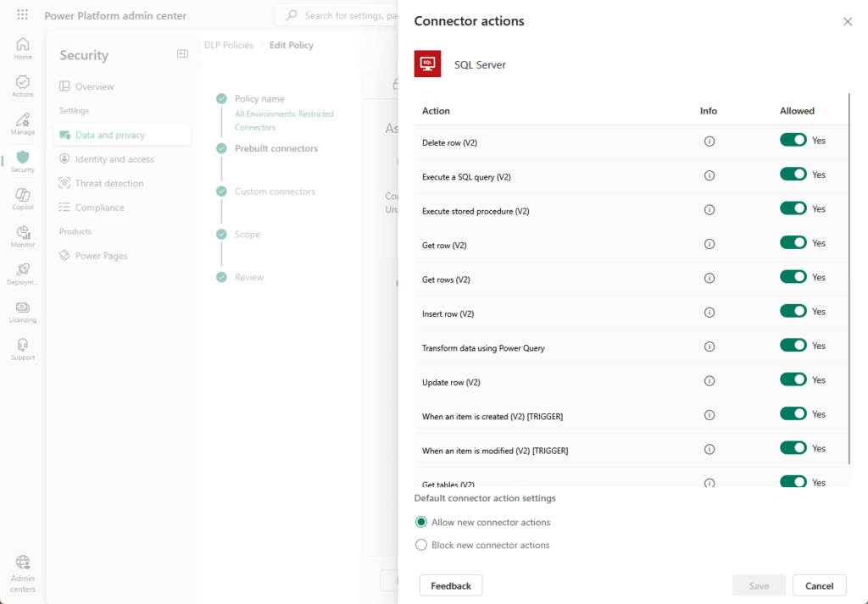Toggle the Get rows (V2) switch

[x=793, y=277]
